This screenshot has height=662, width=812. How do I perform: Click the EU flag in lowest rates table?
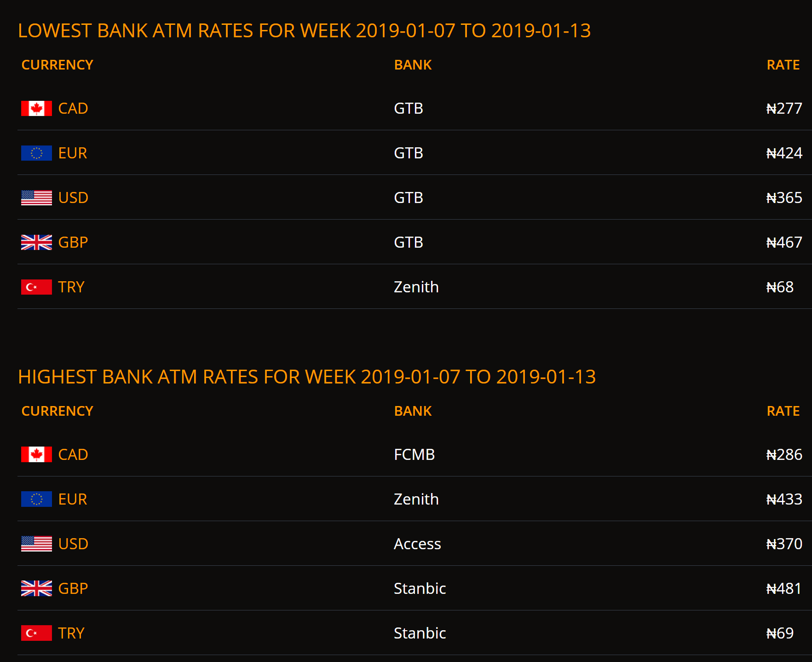tap(36, 153)
